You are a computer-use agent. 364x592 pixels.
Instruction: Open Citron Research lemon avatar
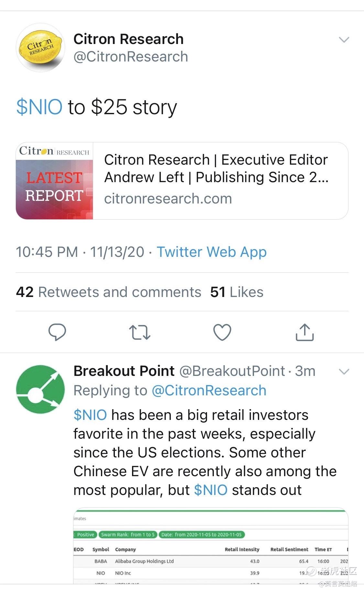pos(40,47)
